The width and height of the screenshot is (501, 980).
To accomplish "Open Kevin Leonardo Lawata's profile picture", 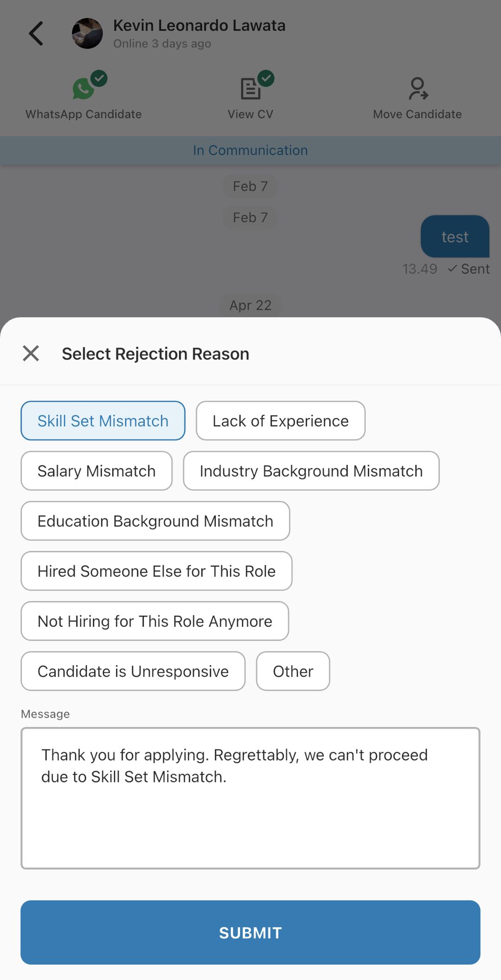I will click(87, 33).
